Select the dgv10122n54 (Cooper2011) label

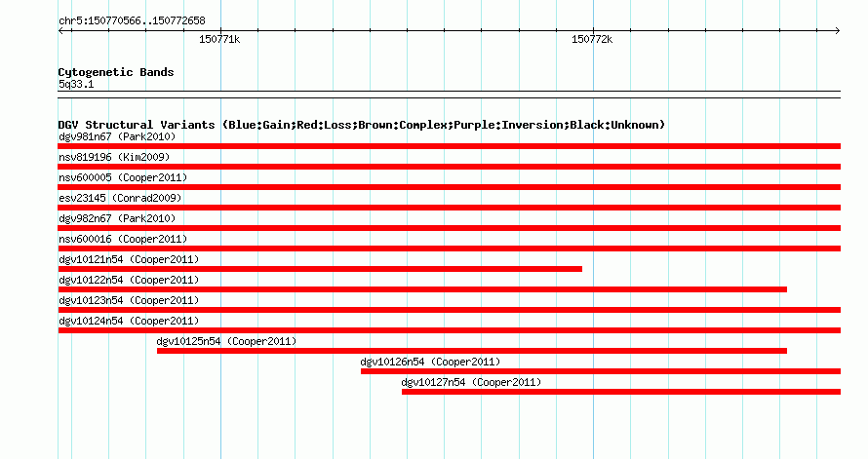(129, 280)
